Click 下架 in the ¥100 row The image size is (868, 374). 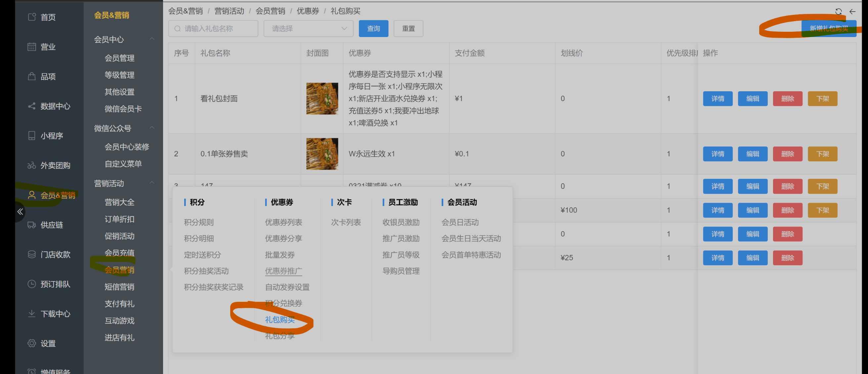pyautogui.click(x=823, y=210)
